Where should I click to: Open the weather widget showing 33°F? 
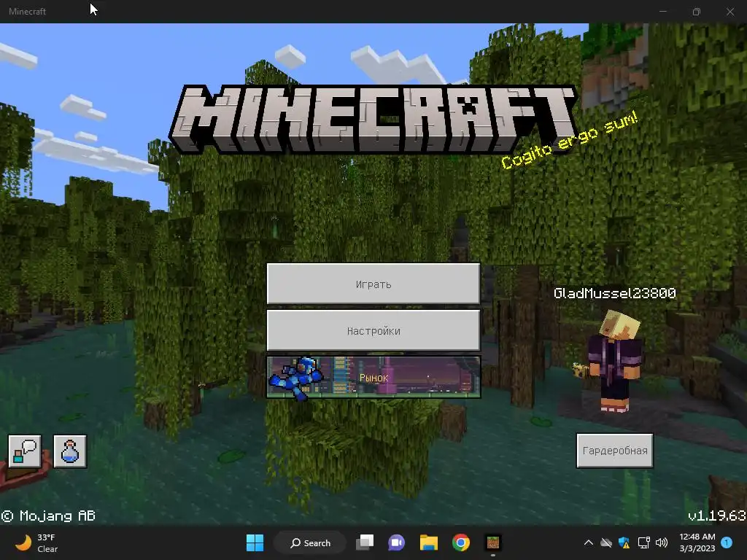click(x=36, y=542)
